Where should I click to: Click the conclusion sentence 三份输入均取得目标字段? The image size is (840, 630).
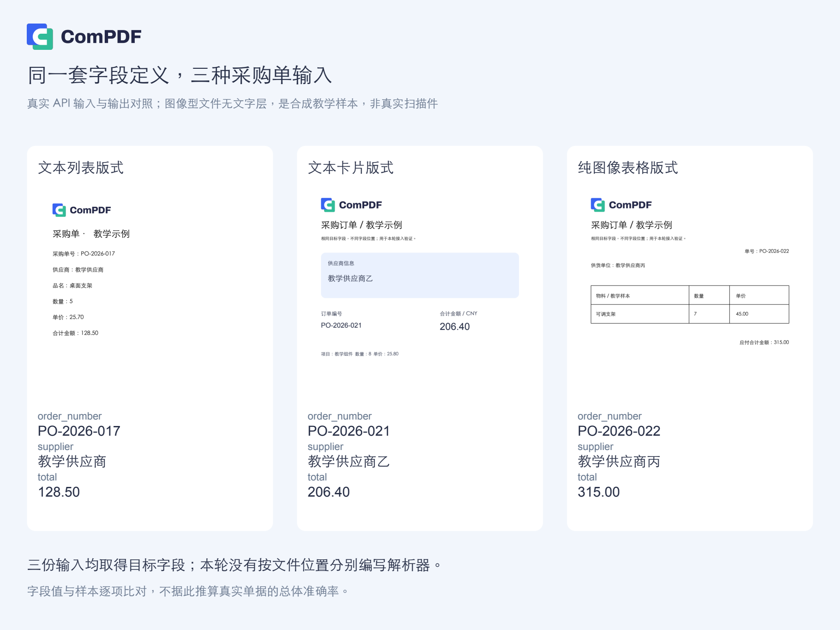click(106, 565)
